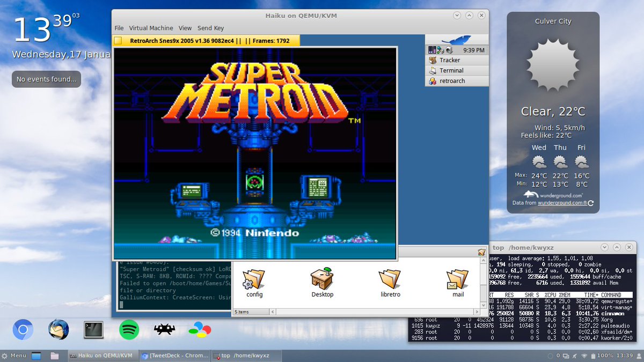Click the 9:39 PM clock in Deskbar
The height and width of the screenshot is (362, 644).
(473, 50)
